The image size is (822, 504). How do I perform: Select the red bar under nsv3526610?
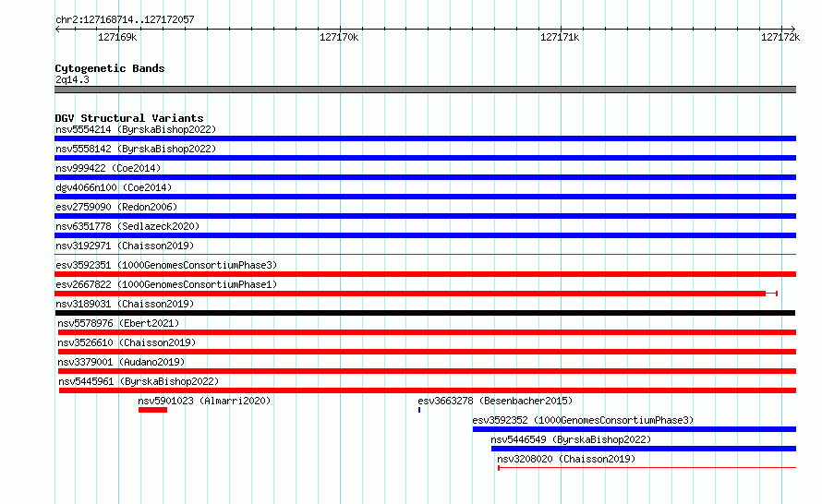428,352
